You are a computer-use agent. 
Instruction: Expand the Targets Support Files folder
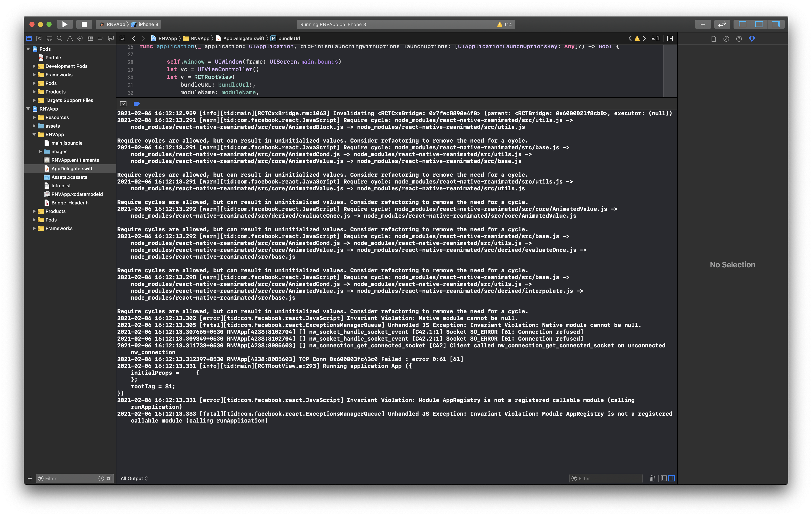(x=34, y=100)
